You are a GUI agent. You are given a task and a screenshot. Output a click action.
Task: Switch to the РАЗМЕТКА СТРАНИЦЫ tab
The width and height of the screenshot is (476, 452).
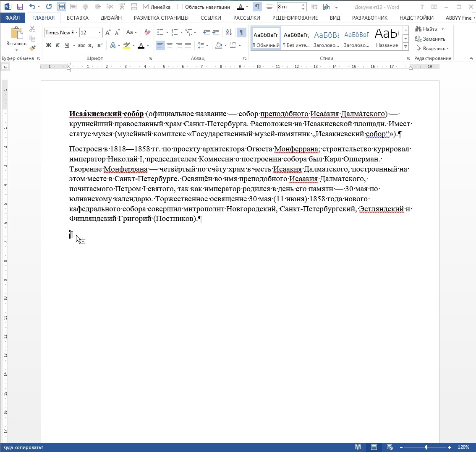[161, 18]
